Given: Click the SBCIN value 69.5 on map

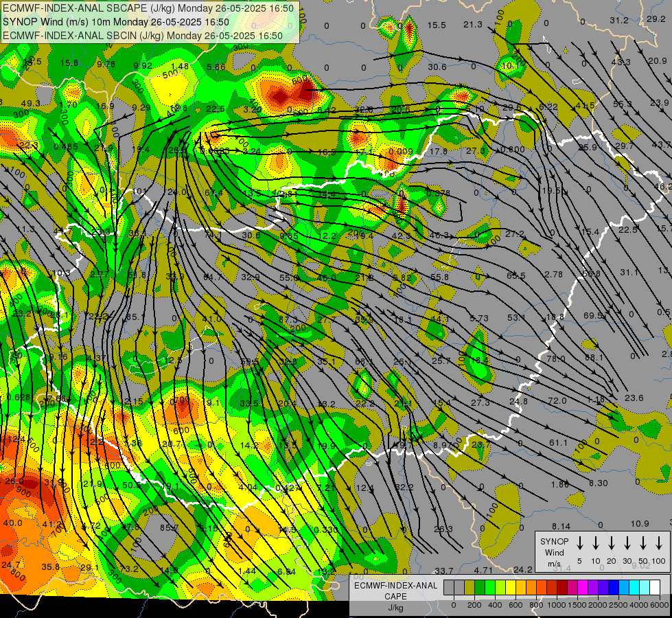Looking at the screenshot, I should point(592,316).
